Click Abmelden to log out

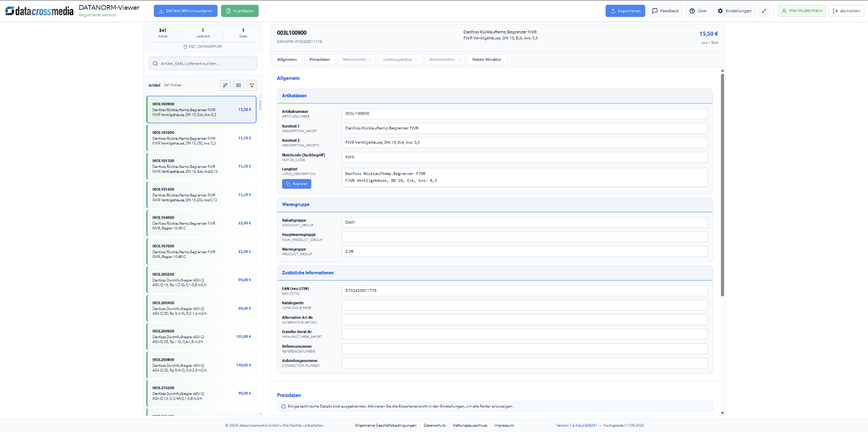[846, 11]
